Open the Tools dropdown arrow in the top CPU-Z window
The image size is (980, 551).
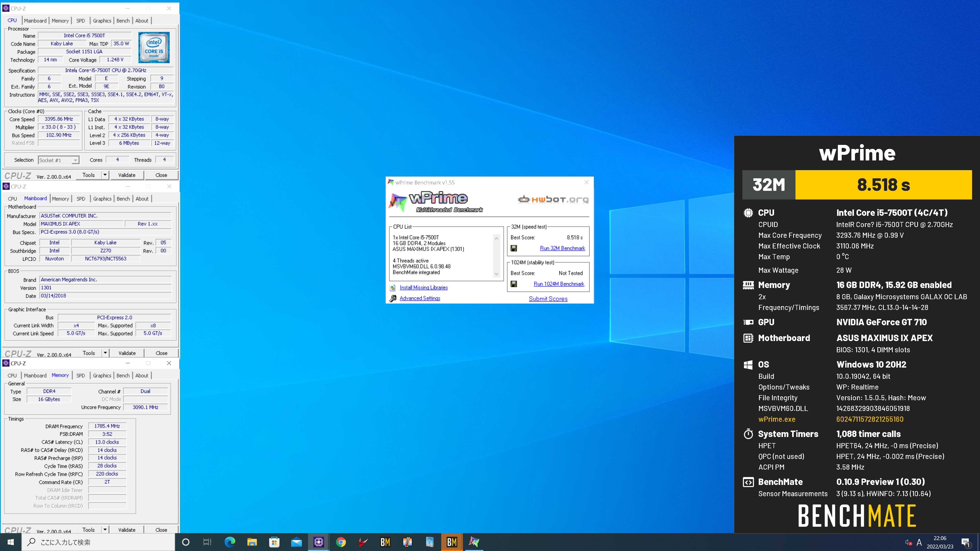[105, 175]
